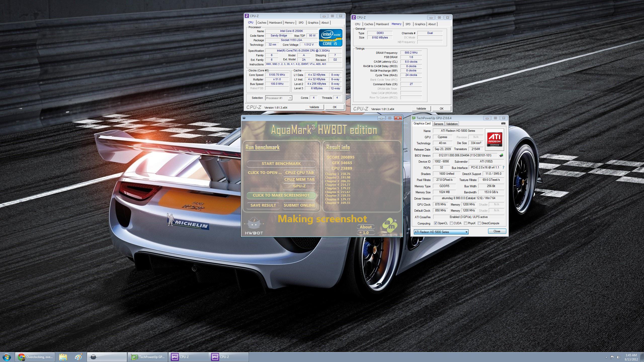Click Validate in right CPU-Z window
The height and width of the screenshot is (362, 644).
[421, 109]
